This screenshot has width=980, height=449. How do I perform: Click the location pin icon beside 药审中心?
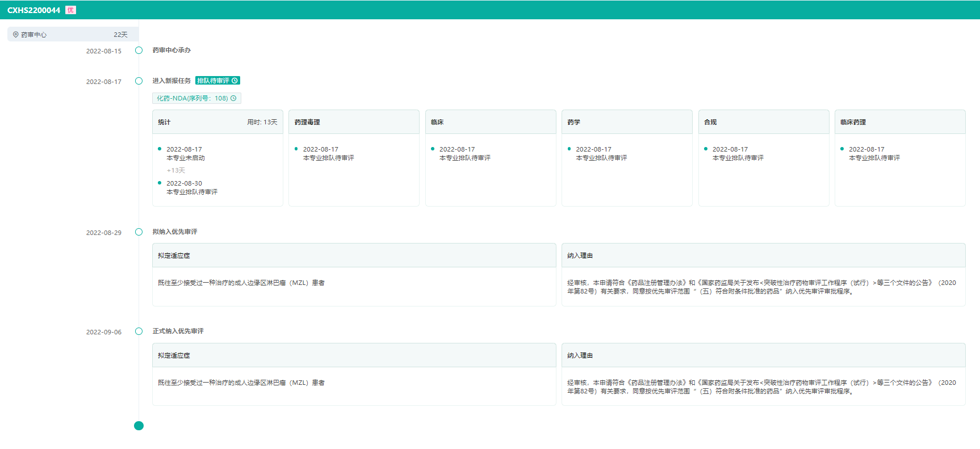coord(16,35)
